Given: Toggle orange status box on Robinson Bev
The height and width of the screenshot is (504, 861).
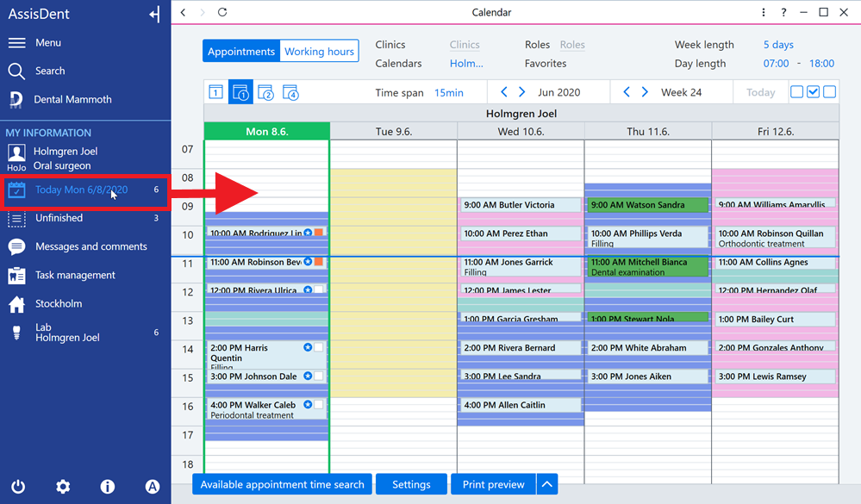Looking at the screenshot, I should coord(319,261).
